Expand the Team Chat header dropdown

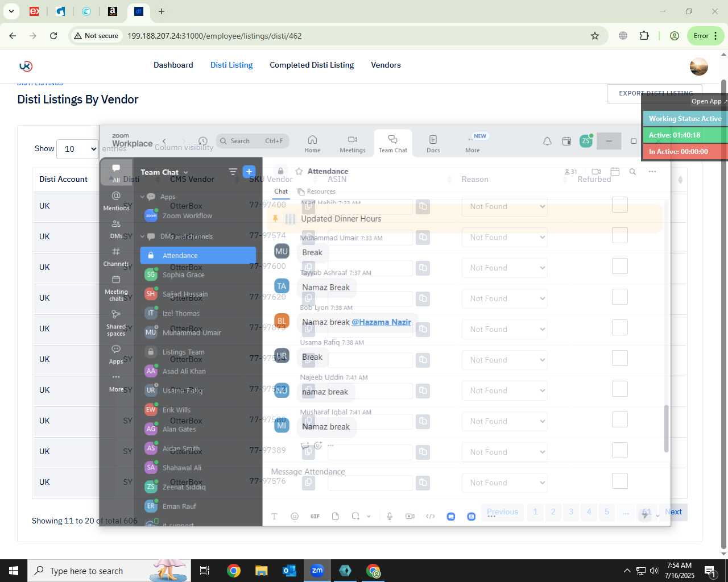coord(185,172)
